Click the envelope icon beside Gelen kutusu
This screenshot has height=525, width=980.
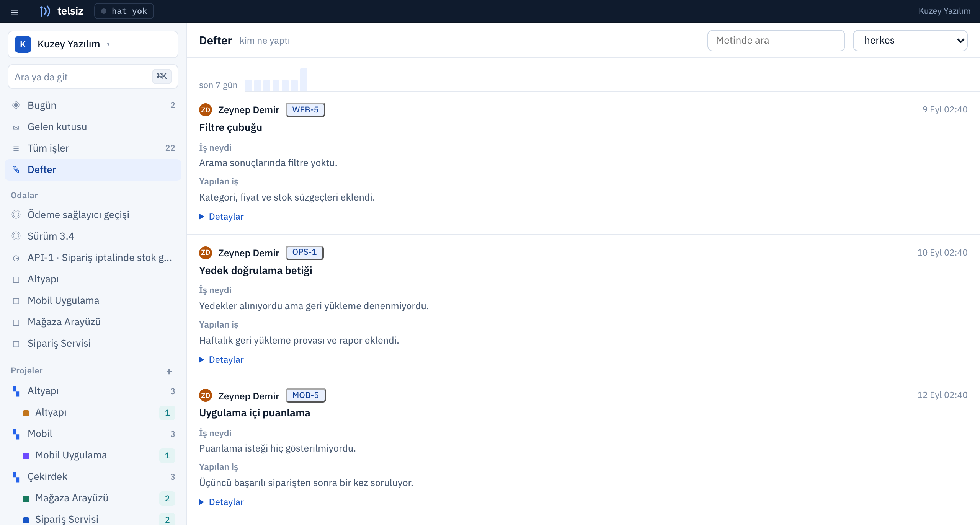[16, 127]
